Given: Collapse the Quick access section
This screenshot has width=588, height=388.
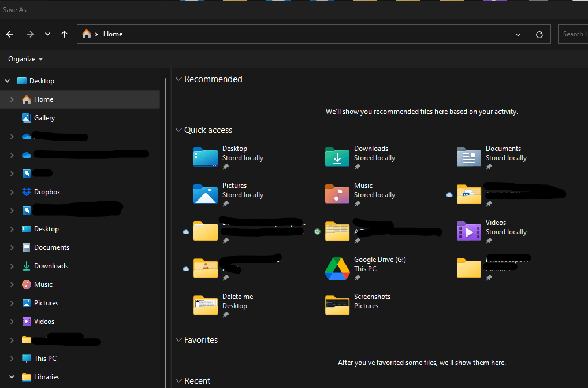Looking at the screenshot, I should point(178,130).
